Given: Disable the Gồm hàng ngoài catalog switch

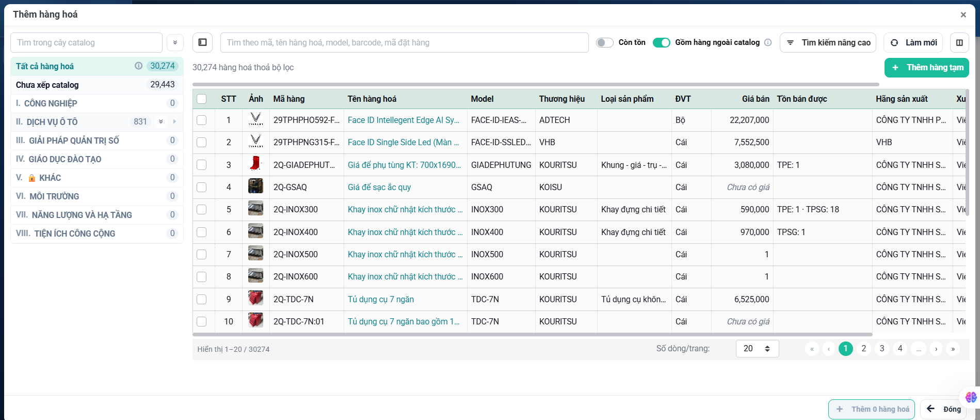Looking at the screenshot, I should pyautogui.click(x=661, y=42).
